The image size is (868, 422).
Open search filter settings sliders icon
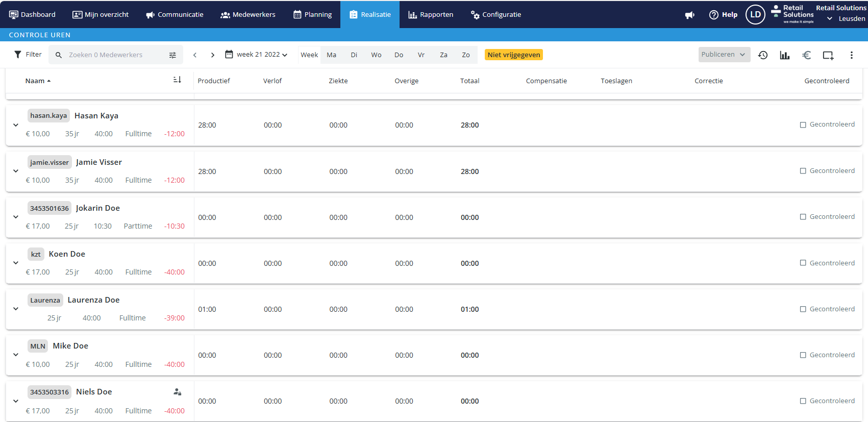[x=172, y=55]
